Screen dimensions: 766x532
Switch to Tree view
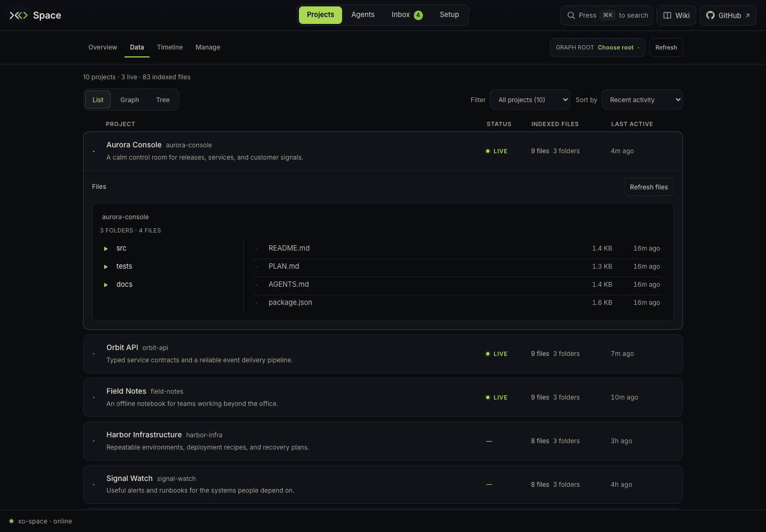[163, 100]
